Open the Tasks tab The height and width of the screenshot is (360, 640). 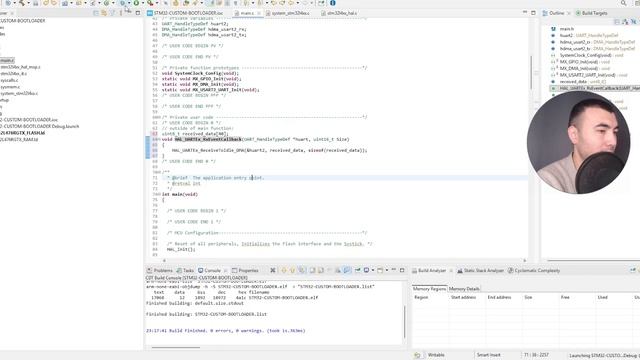click(x=185, y=270)
